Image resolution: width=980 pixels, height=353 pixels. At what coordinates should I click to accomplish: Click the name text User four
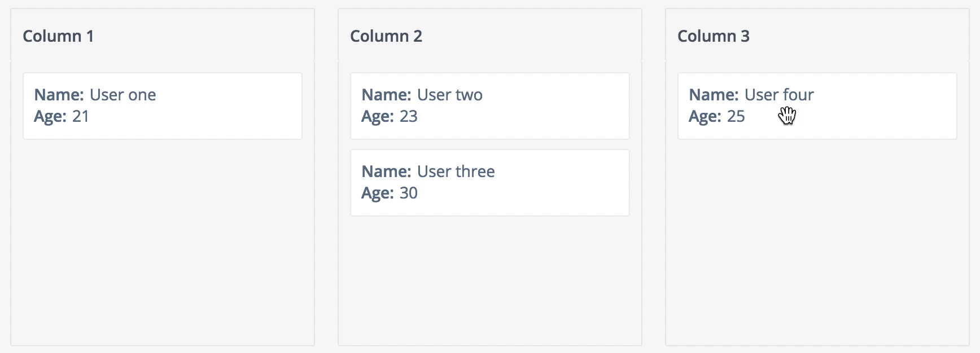click(x=780, y=95)
